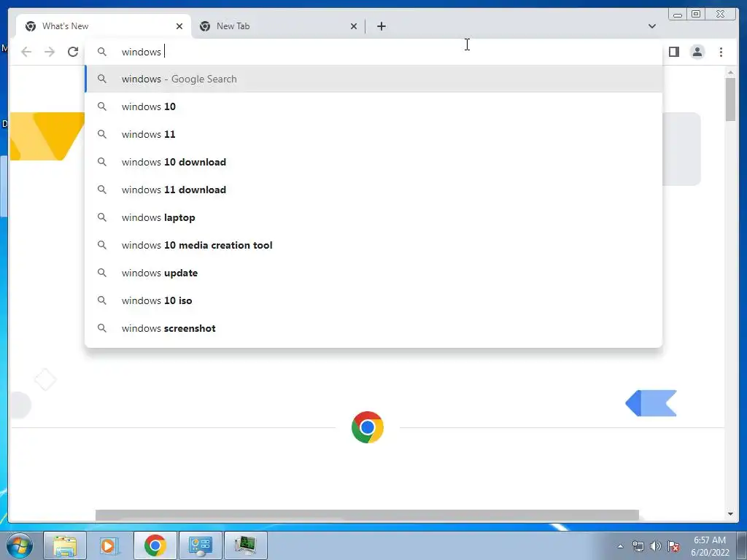747x560 pixels.
Task: Select 'windows - Google Search' suggestion
Action: point(373,79)
